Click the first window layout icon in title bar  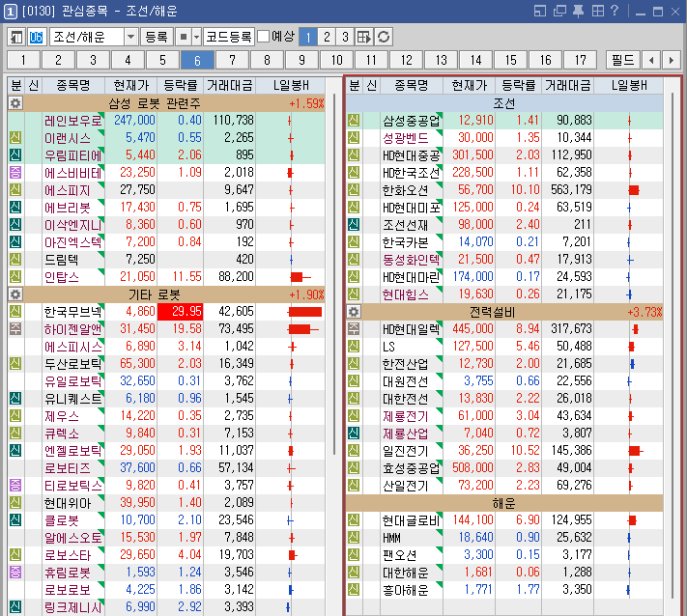(x=540, y=11)
